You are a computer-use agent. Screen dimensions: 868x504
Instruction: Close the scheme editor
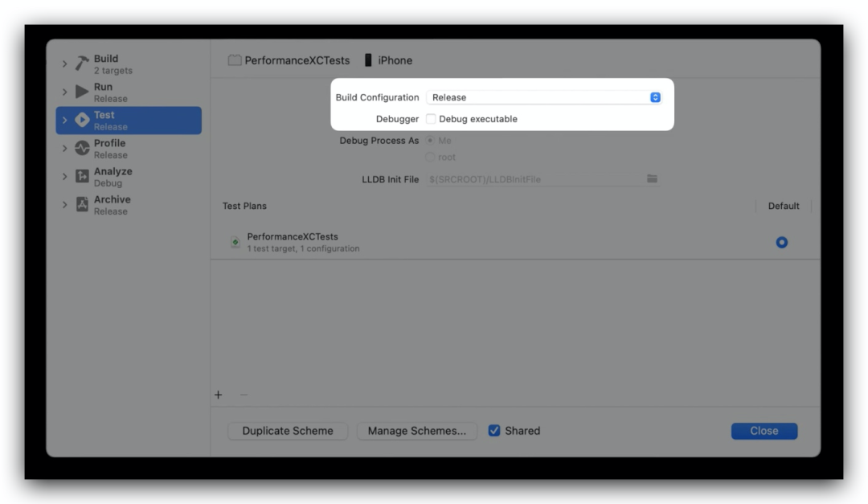[764, 431]
